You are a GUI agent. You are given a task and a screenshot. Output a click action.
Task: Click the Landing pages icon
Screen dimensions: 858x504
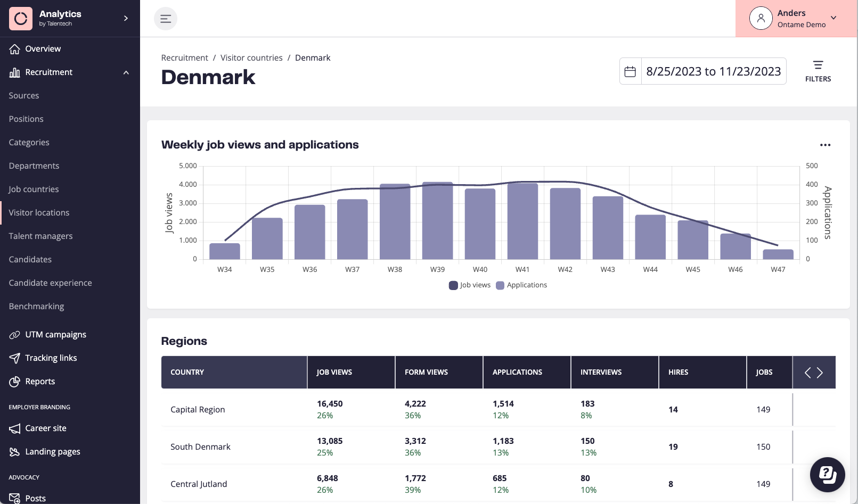[x=15, y=452]
